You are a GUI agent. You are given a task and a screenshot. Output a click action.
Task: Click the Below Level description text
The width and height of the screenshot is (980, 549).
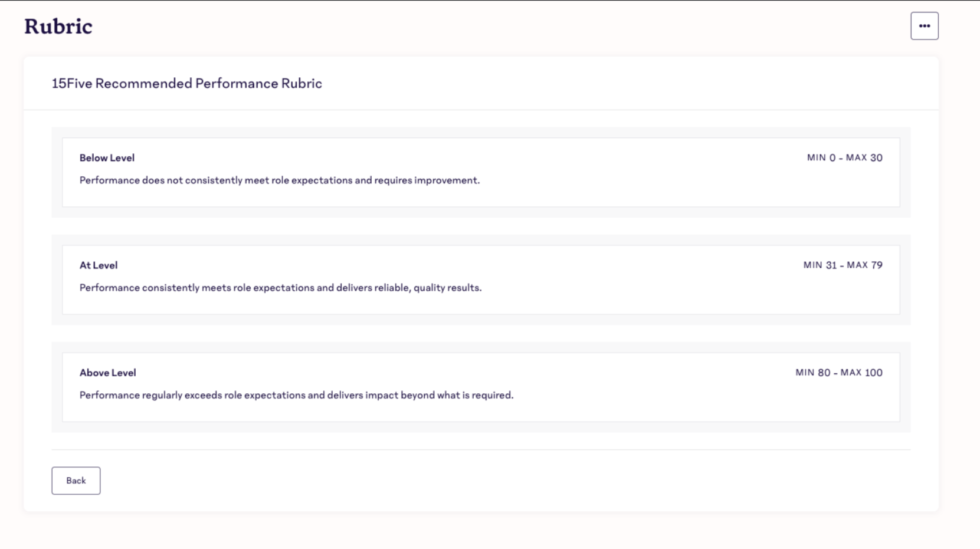tap(279, 180)
